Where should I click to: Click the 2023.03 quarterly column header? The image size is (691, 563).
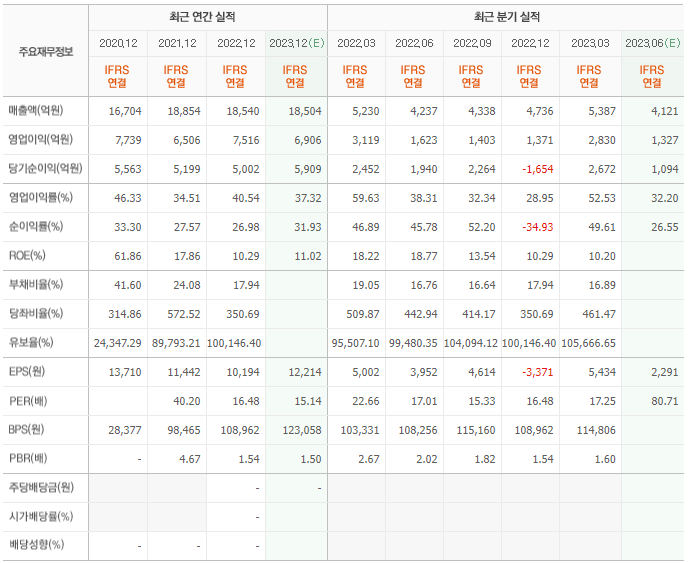point(590,43)
